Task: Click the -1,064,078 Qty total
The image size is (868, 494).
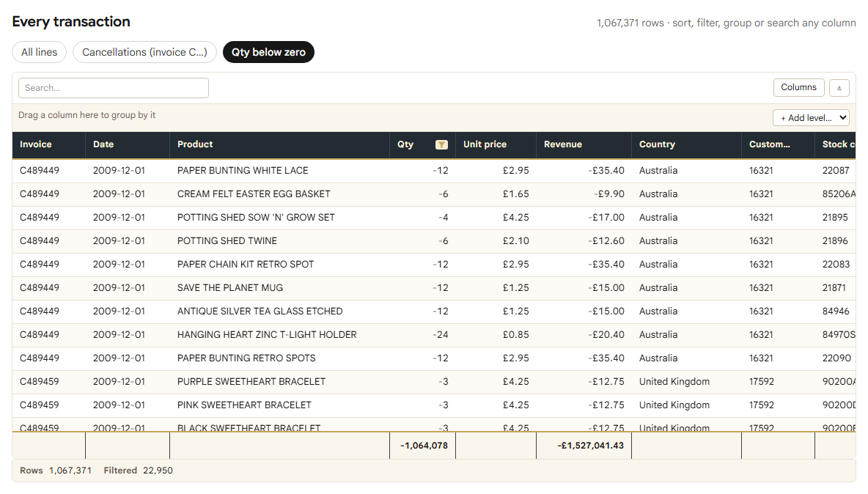Action: [424, 446]
